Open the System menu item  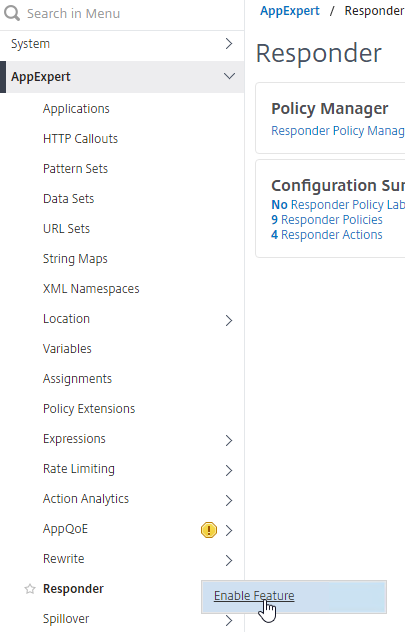(31, 44)
